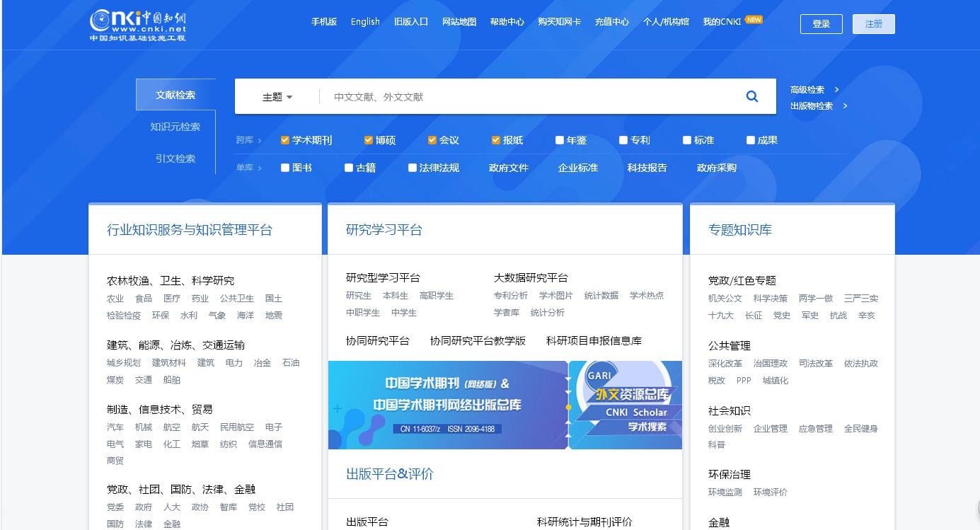Toggle 学术期刊 checkbox
Screen dimensions: 980x530
(x=285, y=140)
